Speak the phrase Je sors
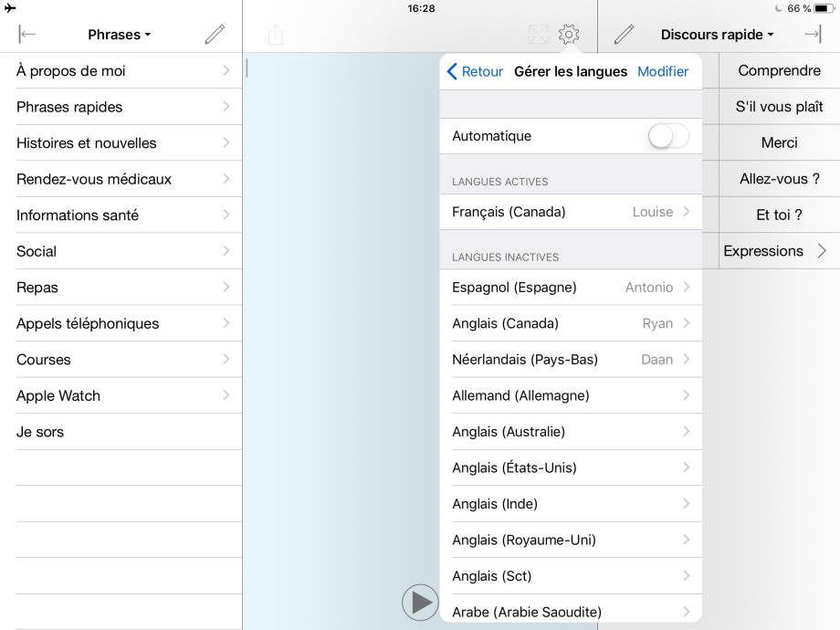 tap(121, 432)
